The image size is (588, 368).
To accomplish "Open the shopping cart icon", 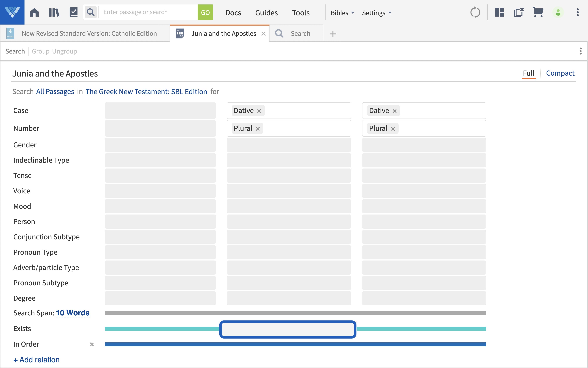I will [x=538, y=12].
